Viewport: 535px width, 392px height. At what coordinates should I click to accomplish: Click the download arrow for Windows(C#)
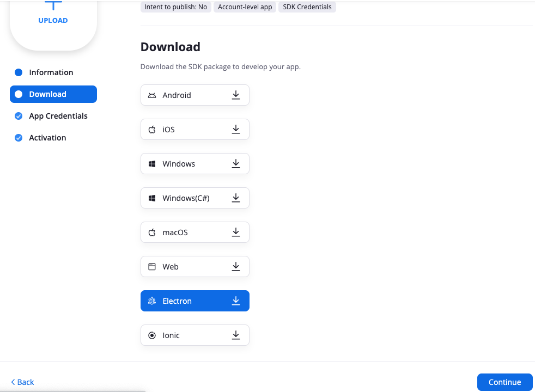click(x=236, y=198)
